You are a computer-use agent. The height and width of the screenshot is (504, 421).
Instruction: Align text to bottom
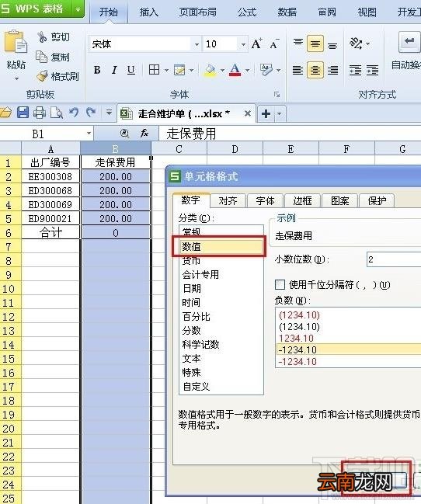[332, 46]
